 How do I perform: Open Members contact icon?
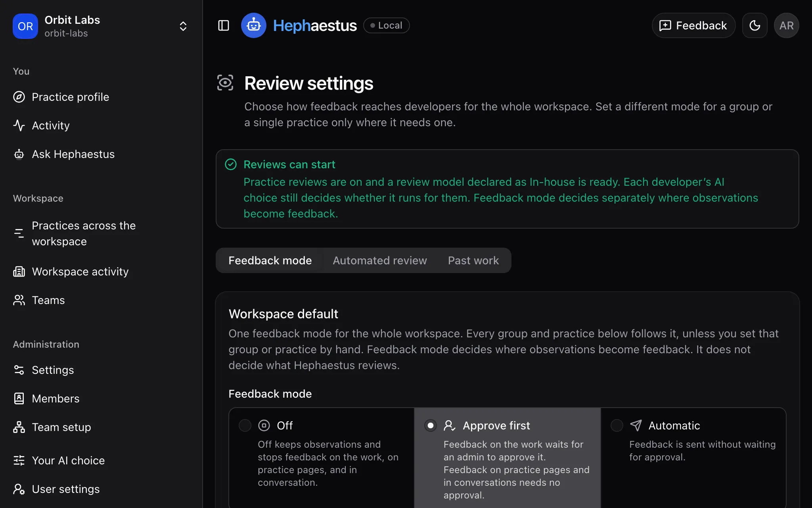(x=19, y=398)
